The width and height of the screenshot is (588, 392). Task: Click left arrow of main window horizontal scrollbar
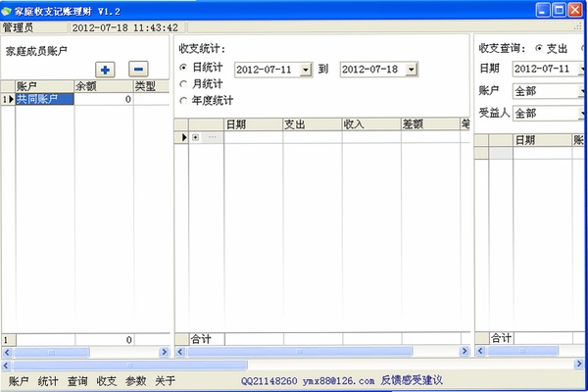(x=7, y=365)
